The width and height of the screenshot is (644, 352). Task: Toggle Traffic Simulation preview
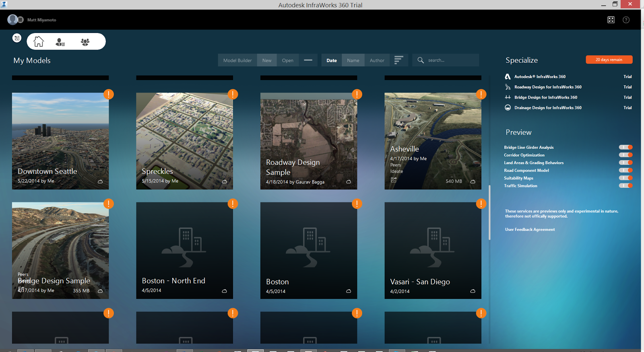[625, 185]
